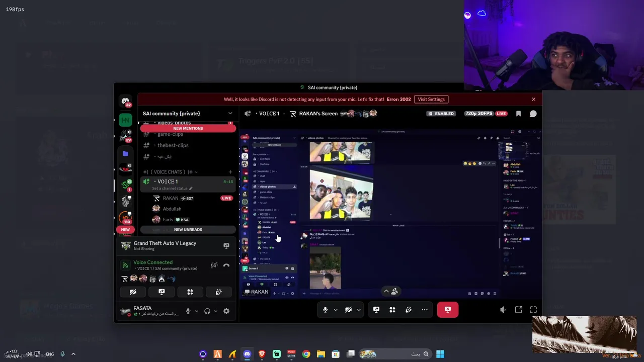Open more options ellipsis in the stream bar
The width and height of the screenshot is (644, 362).
(x=425, y=310)
